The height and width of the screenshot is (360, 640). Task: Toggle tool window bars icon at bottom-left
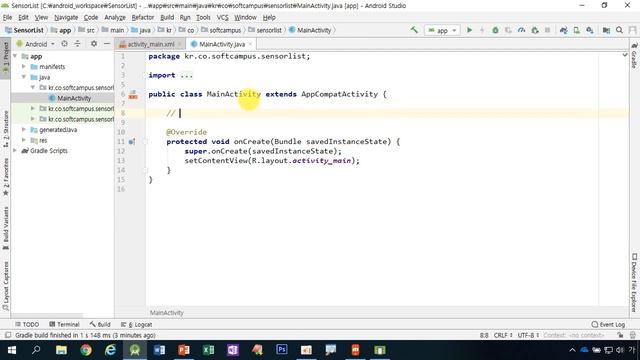pos(7,335)
